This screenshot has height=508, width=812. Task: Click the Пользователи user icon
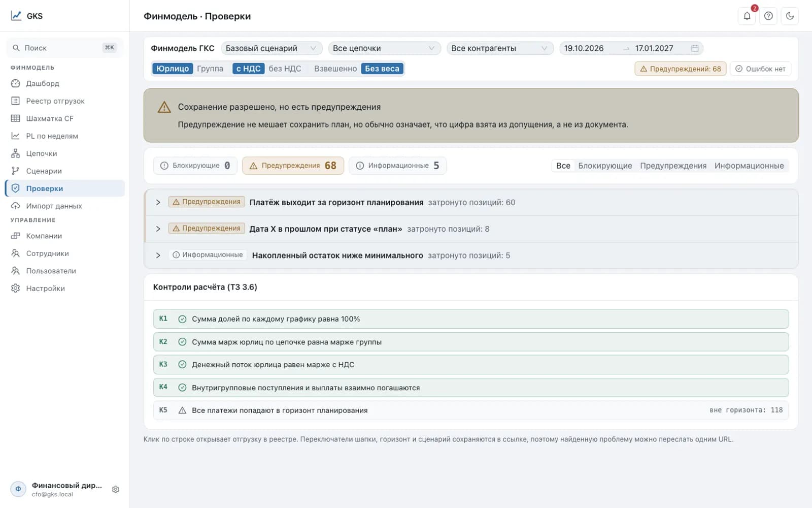(16, 271)
